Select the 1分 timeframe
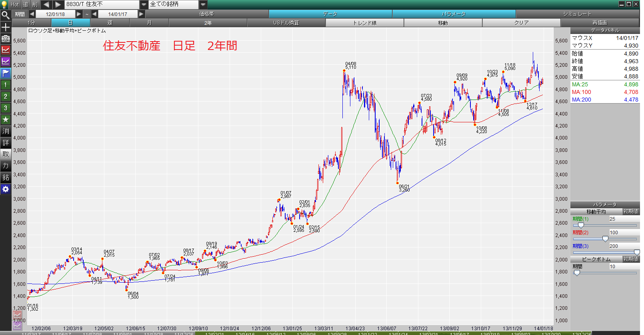The width and height of the screenshot is (644, 335). [x=32, y=23]
